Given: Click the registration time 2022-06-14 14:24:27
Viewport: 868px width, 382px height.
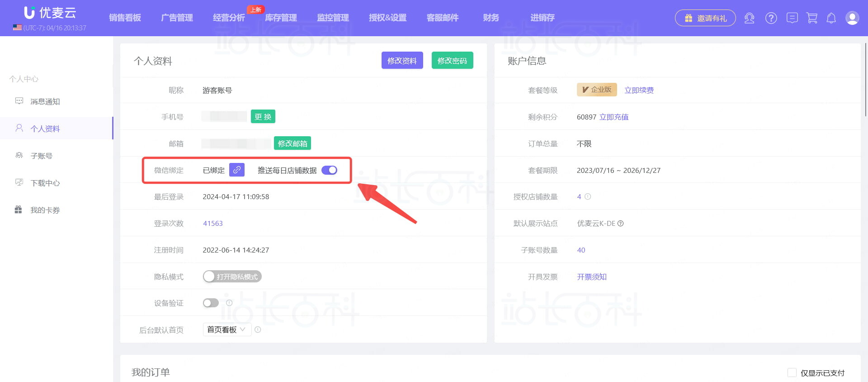Looking at the screenshot, I should point(236,250).
